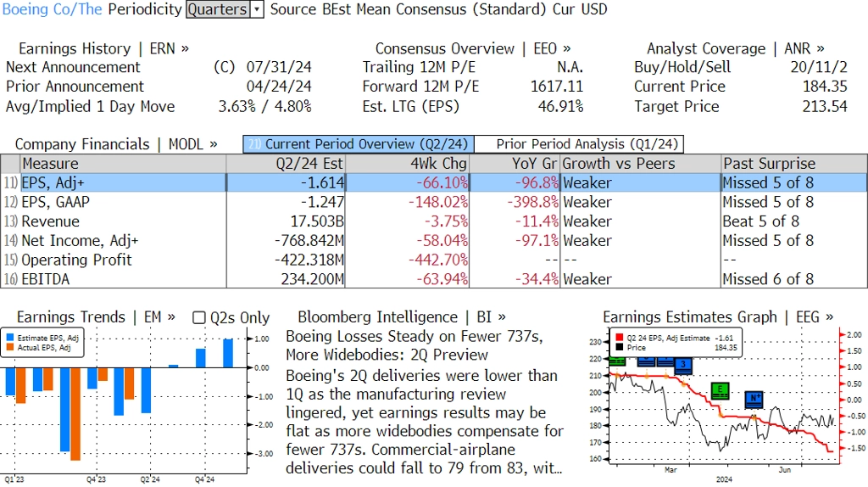The image size is (868, 487).
Task: Click the YoY Gr column header
Action: [515, 164]
